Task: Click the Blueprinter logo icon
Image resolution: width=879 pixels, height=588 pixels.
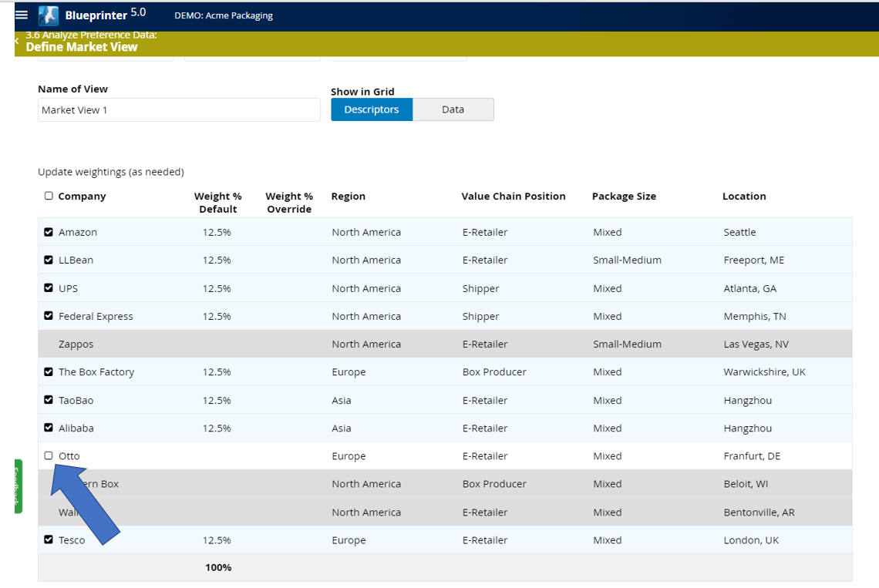Action: point(49,15)
